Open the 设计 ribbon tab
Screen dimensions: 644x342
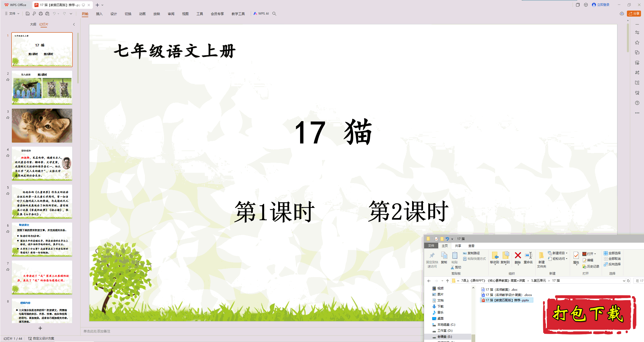113,14
